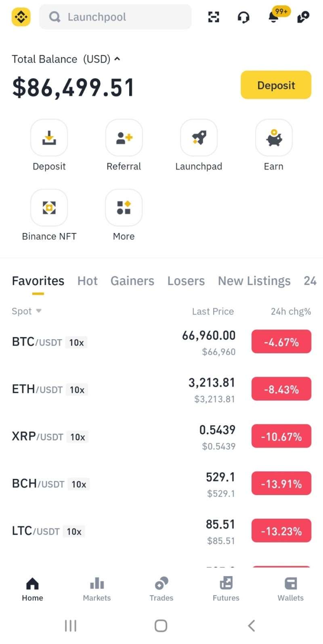The image size is (323, 644).
Task: Open notifications bell icon
Action: pyautogui.click(x=274, y=17)
